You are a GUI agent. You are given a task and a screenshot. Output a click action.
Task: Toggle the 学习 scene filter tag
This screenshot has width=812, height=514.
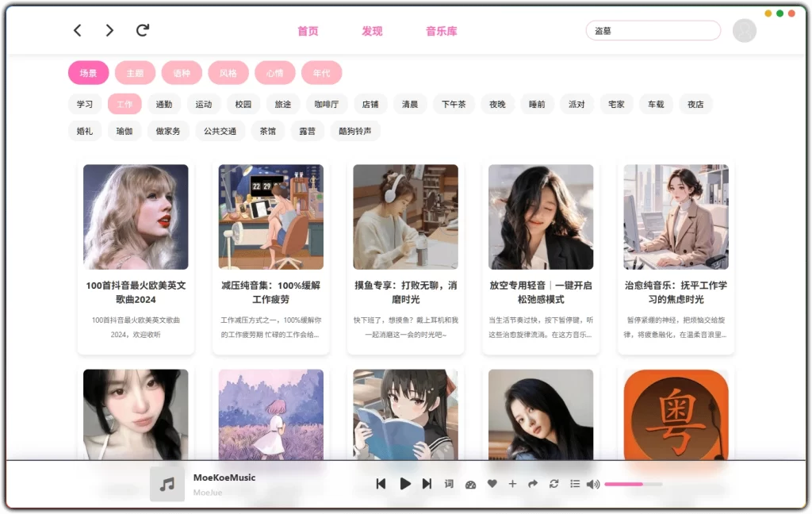[84, 103]
